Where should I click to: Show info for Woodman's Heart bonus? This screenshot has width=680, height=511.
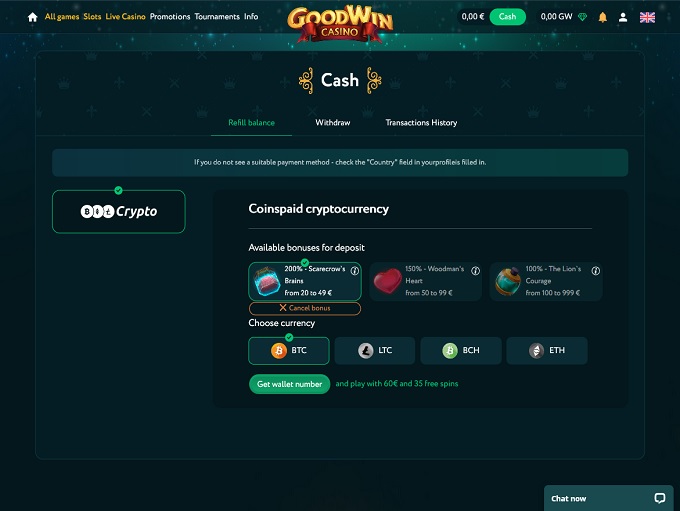click(475, 271)
